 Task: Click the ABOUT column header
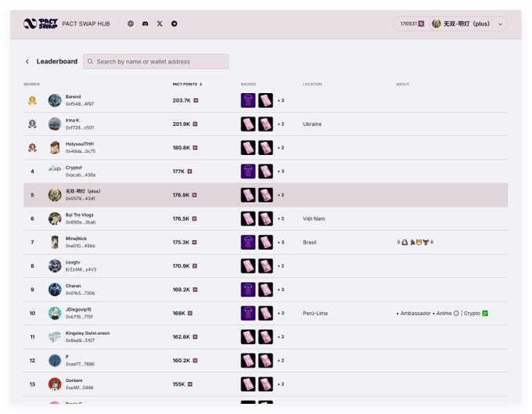402,85
